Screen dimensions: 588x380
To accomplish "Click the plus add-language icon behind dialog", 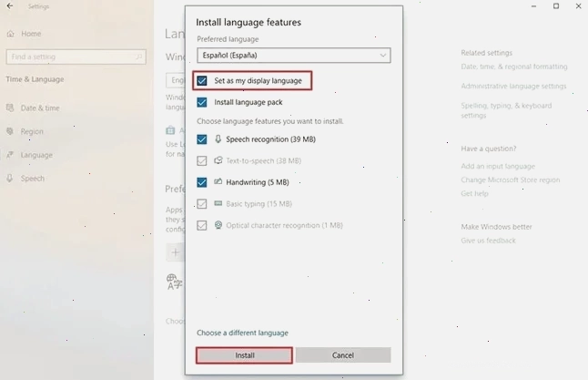I will tap(175, 252).
